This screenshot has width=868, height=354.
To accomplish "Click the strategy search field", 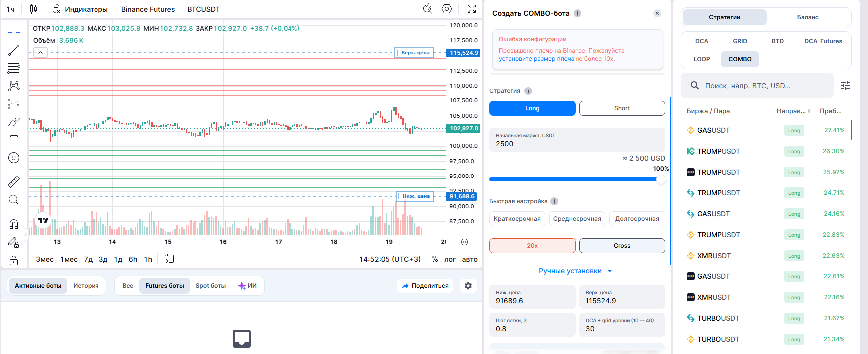I will pos(757,86).
